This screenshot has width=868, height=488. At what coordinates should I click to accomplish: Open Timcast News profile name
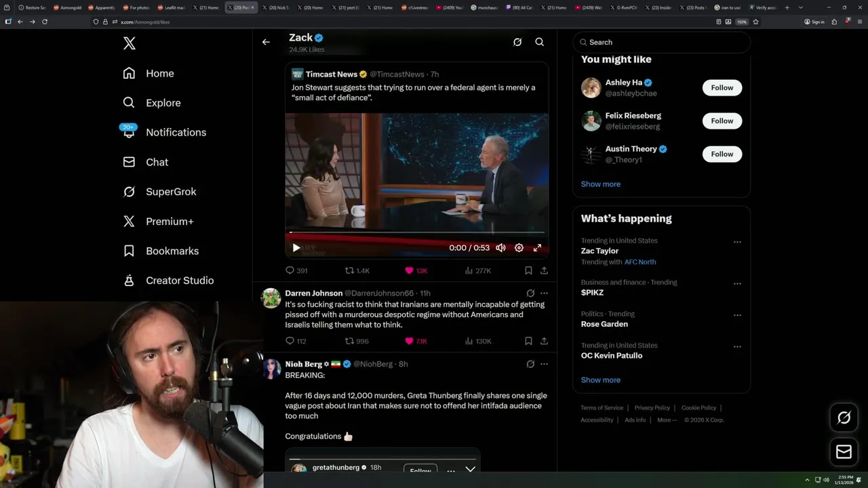(x=332, y=75)
